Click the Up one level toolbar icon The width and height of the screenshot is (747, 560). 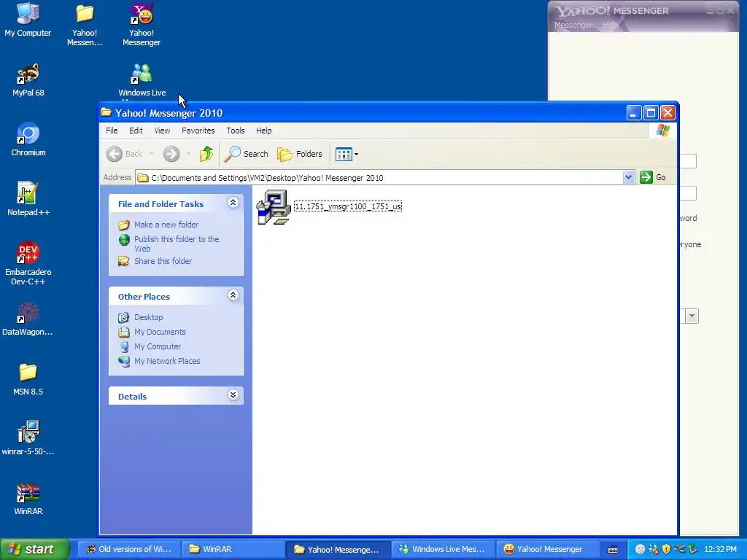tap(206, 154)
